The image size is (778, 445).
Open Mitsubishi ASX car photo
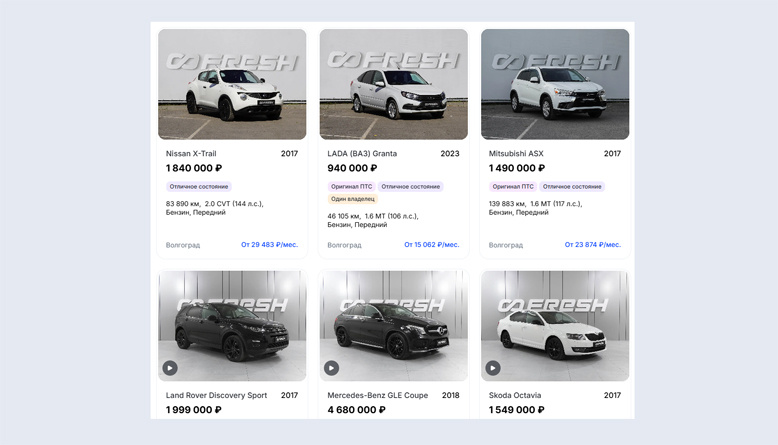555,84
